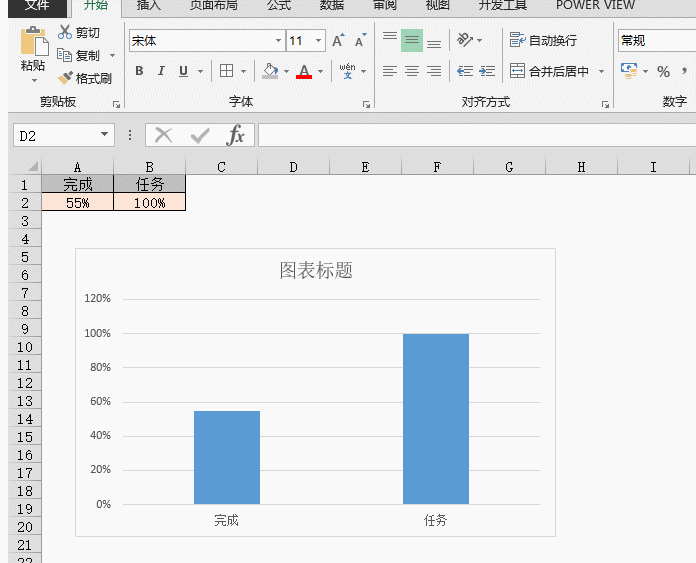
Task: Click Merge and Center (合并后居中)
Action: (x=549, y=71)
